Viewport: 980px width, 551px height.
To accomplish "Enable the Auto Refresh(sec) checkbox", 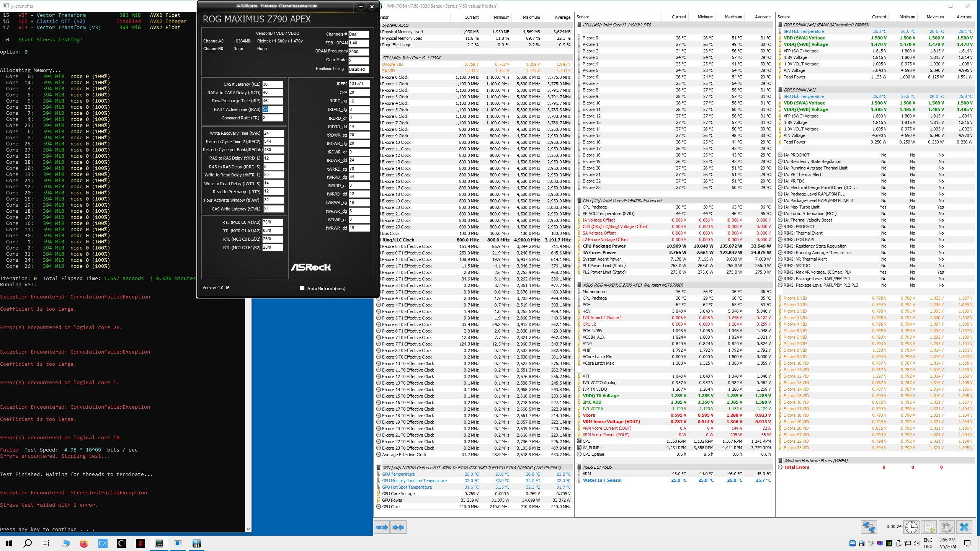I will click(302, 288).
